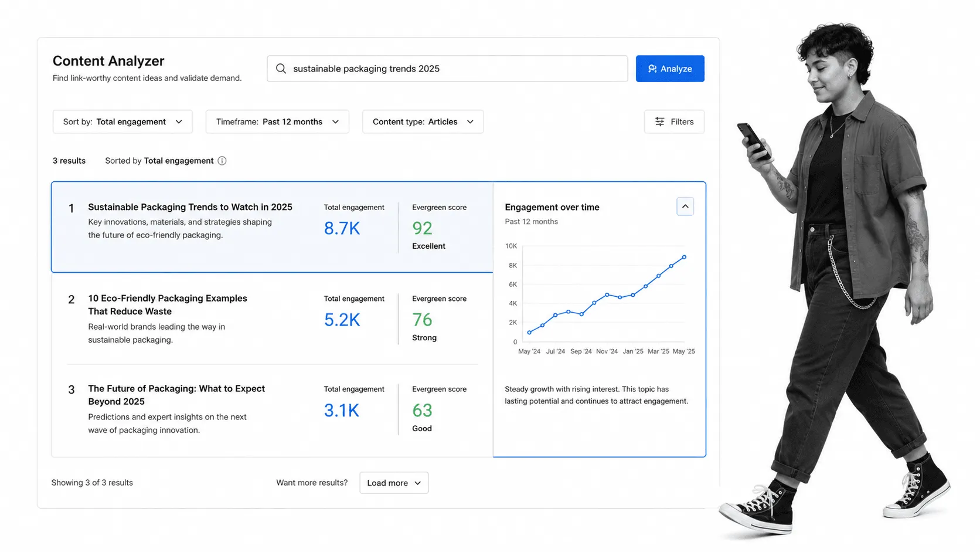
Task: Open the Timeframe Past 12 months dropdown
Action: (x=277, y=121)
